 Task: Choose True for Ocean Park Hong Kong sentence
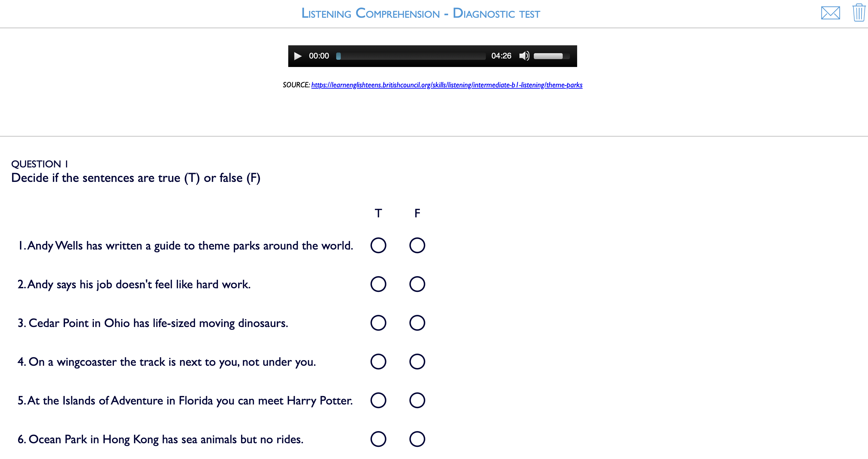(x=378, y=439)
